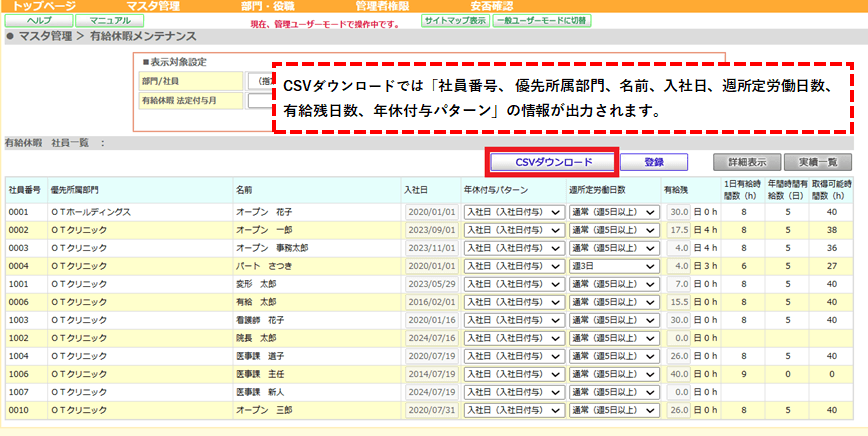Switch with 一般ユーザーモードに切替 button
The width and height of the screenshot is (868, 436).
[541, 21]
